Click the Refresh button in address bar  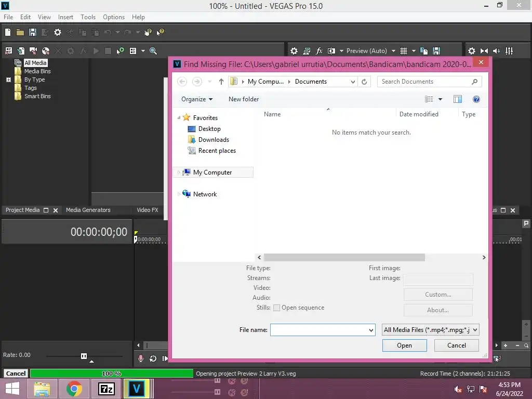click(x=364, y=82)
